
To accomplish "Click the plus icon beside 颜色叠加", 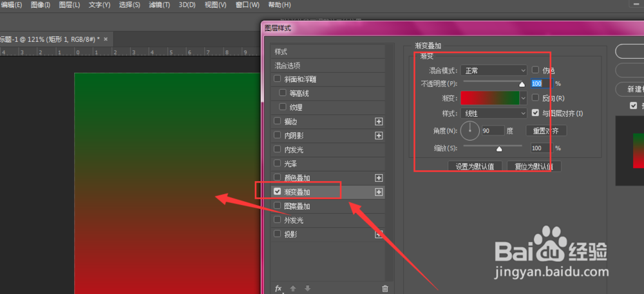I will point(379,178).
